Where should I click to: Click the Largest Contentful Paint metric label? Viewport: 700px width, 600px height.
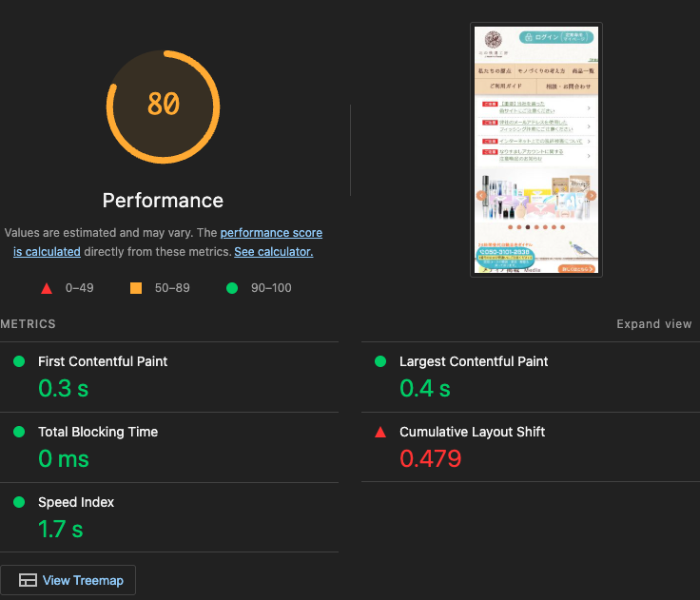click(x=474, y=361)
